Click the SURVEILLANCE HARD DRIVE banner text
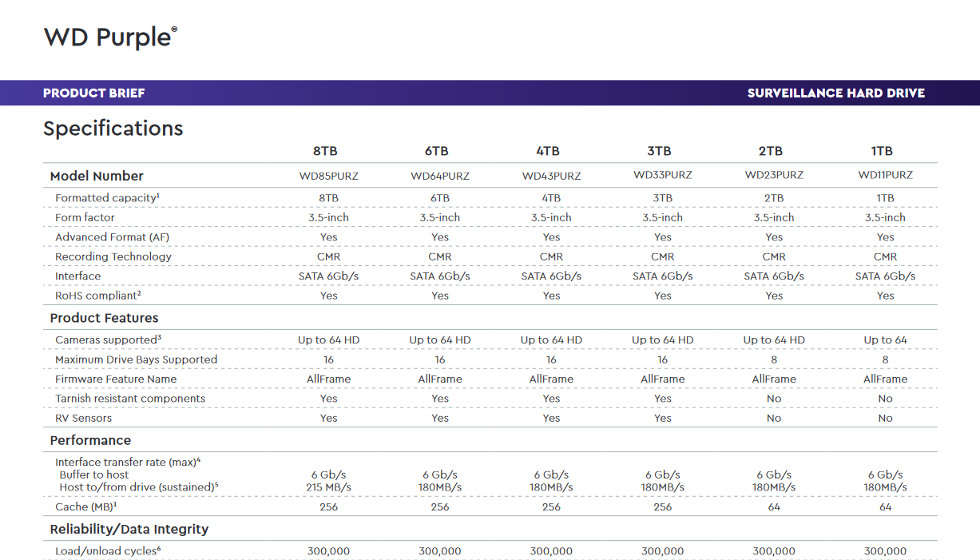 click(836, 93)
